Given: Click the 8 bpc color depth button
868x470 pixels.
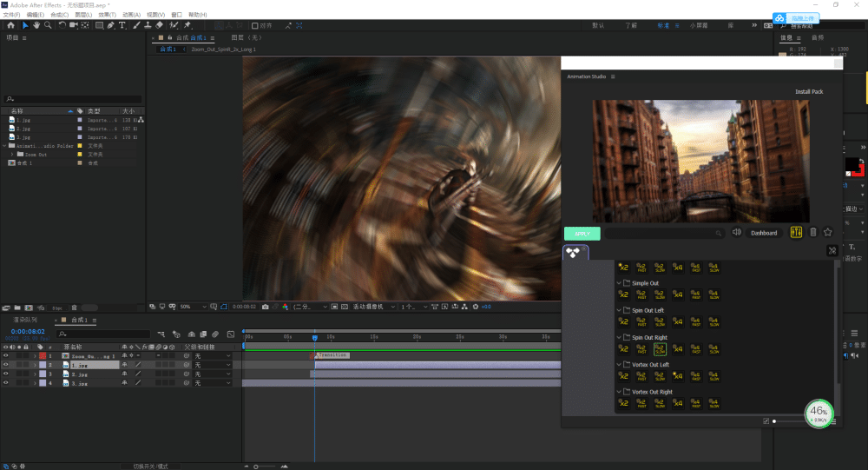Looking at the screenshot, I should pyautogui.click(x=57, y=308).
